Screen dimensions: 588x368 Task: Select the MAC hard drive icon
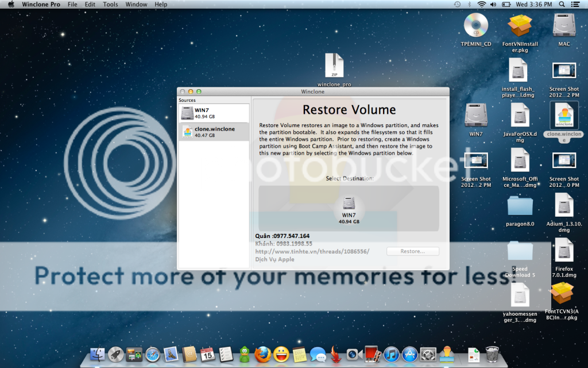(x=564, y=26)
